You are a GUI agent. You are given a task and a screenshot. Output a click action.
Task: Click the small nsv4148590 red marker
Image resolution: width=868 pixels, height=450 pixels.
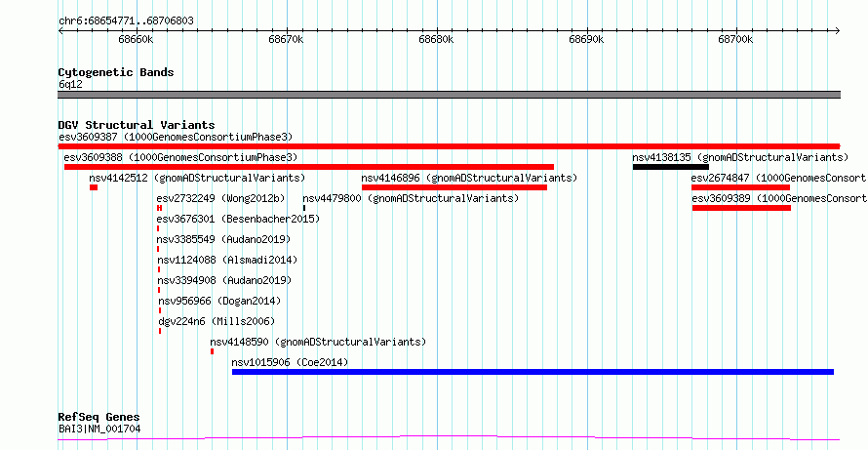tap(212, 351)
